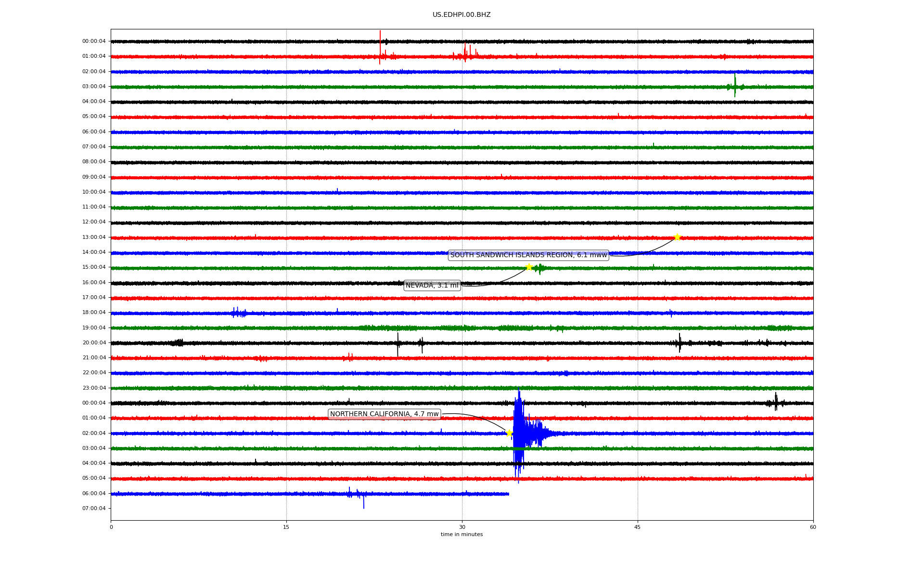Click the 20:00:04 time label

click(x=94, y=343)
